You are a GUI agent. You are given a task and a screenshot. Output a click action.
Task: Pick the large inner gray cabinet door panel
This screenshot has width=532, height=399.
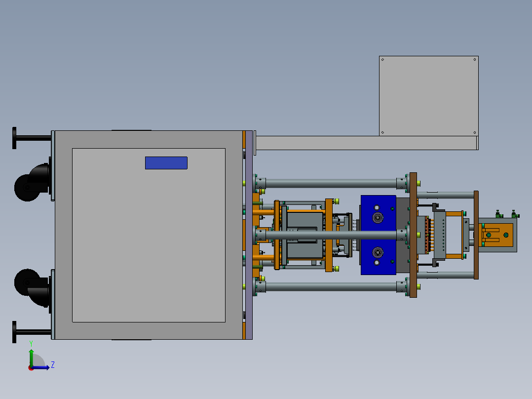click(x=149, y=235)
